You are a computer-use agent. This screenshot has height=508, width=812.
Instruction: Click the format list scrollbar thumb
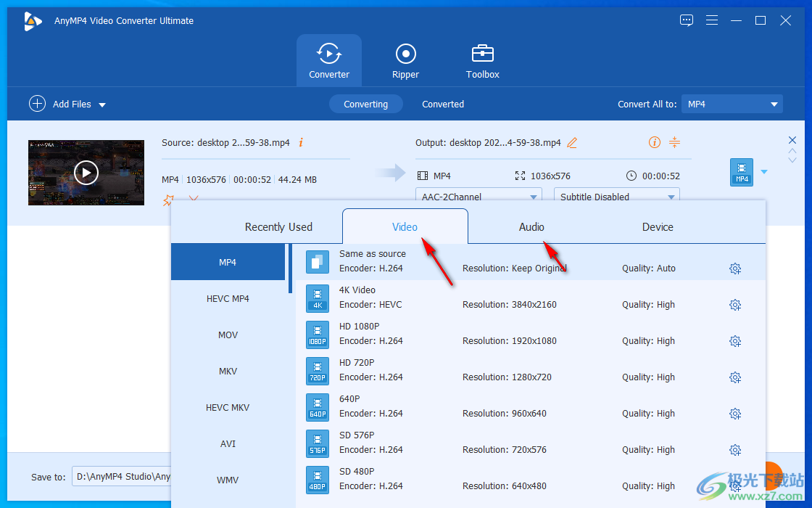[290, 269]
